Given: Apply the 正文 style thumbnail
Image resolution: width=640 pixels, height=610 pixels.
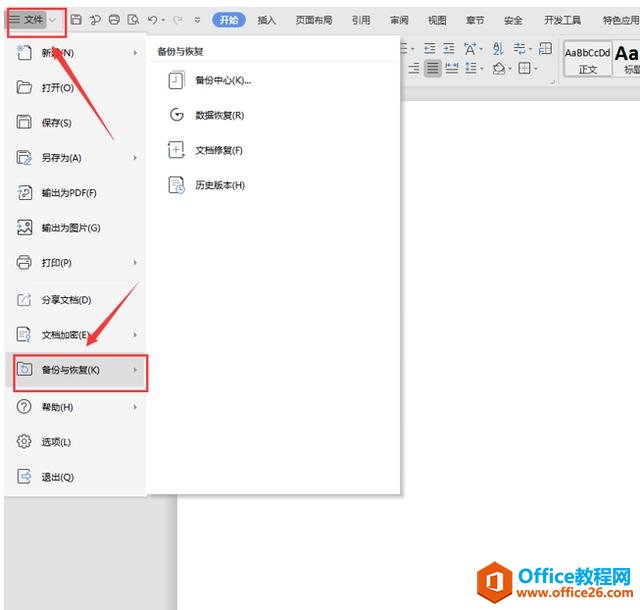Looking at the screenshot, I should tap(588, 59).
